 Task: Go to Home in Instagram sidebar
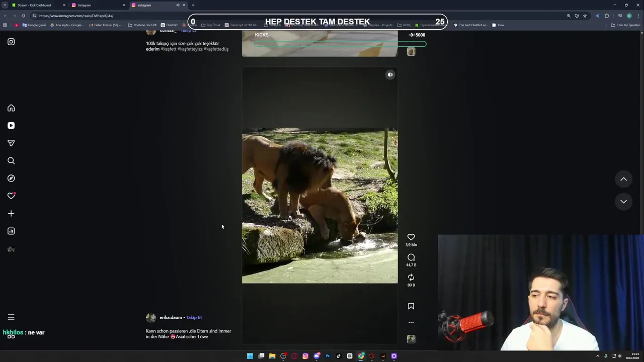click(11, 108)
